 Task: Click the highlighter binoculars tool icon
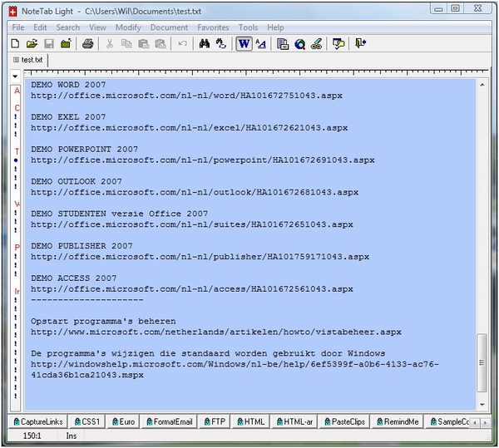[x=316, y=43]
